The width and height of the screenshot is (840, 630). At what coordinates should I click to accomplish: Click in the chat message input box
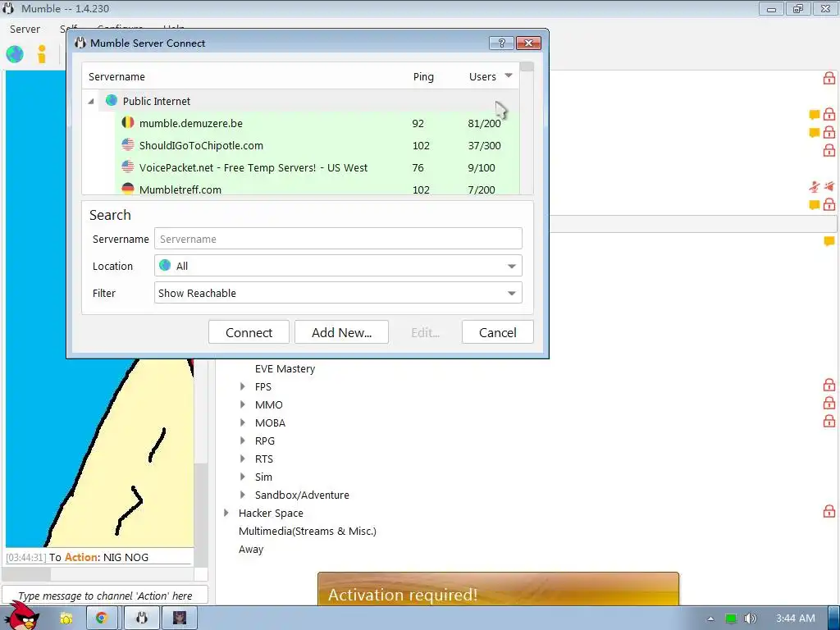coord(105,596)
